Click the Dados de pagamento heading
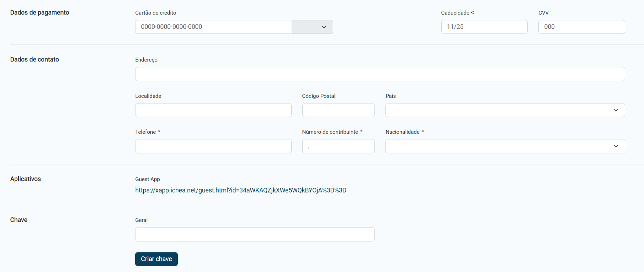 (39, 12)
